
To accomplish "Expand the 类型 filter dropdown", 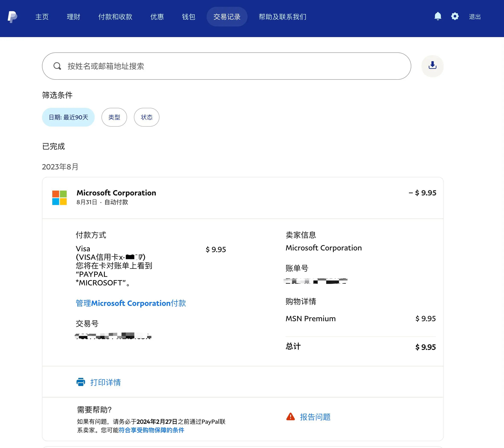I will [114, 117].
